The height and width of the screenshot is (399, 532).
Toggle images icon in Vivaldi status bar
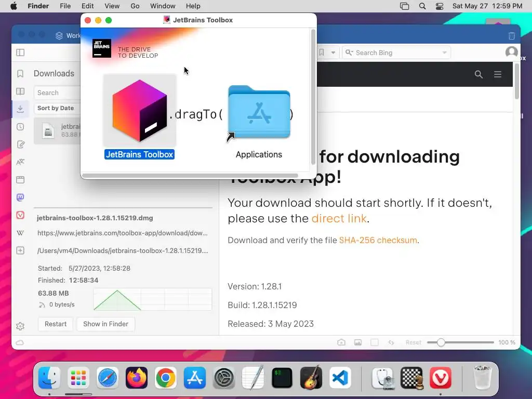tap(358, 343)
